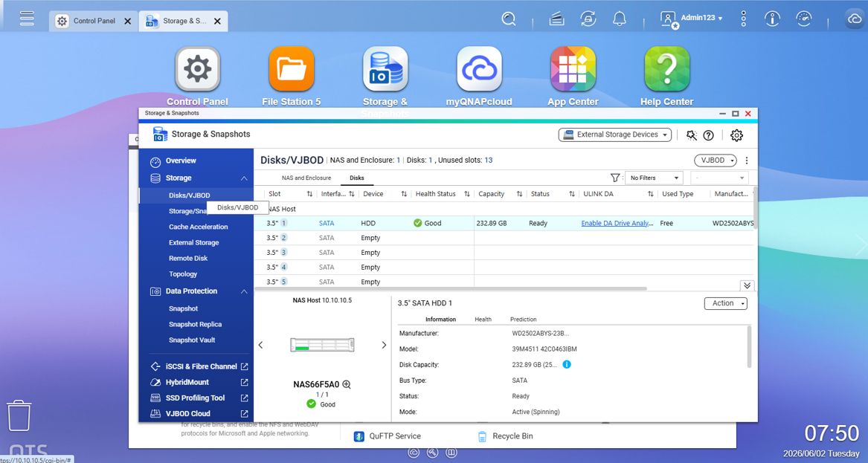Open the myQNAPcloud cloud icon at top-right corner
The height and width of the screenshot is (463, 868).
point(856,19)
